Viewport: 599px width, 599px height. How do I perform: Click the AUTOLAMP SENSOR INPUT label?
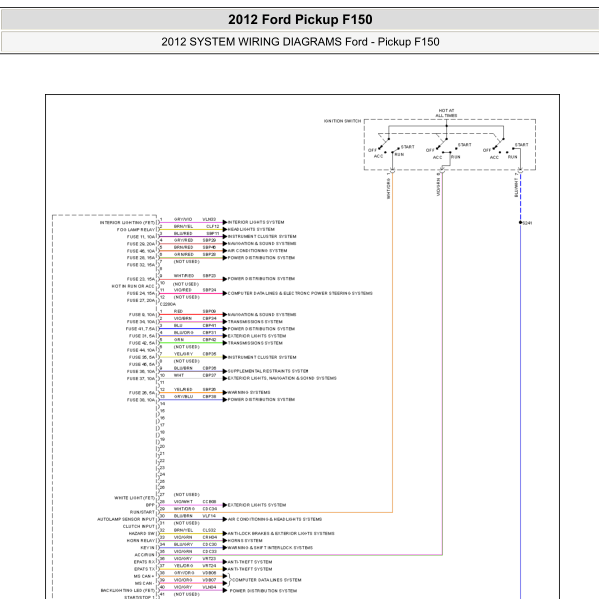(x=126, y=520)
